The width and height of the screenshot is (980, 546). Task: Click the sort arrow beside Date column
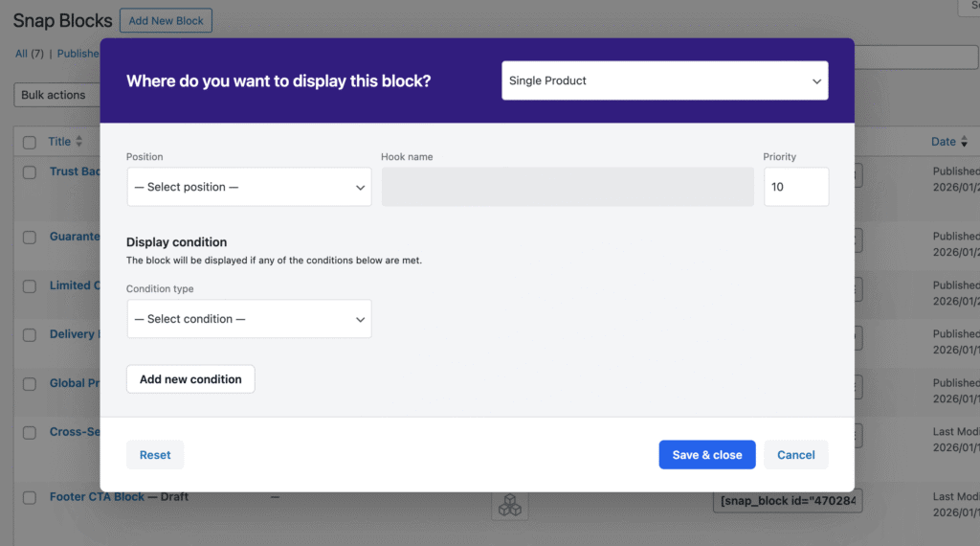point(964,142)
